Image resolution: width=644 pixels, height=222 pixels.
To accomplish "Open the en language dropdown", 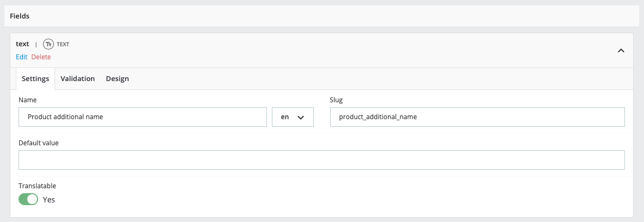I will pos(293,117).
